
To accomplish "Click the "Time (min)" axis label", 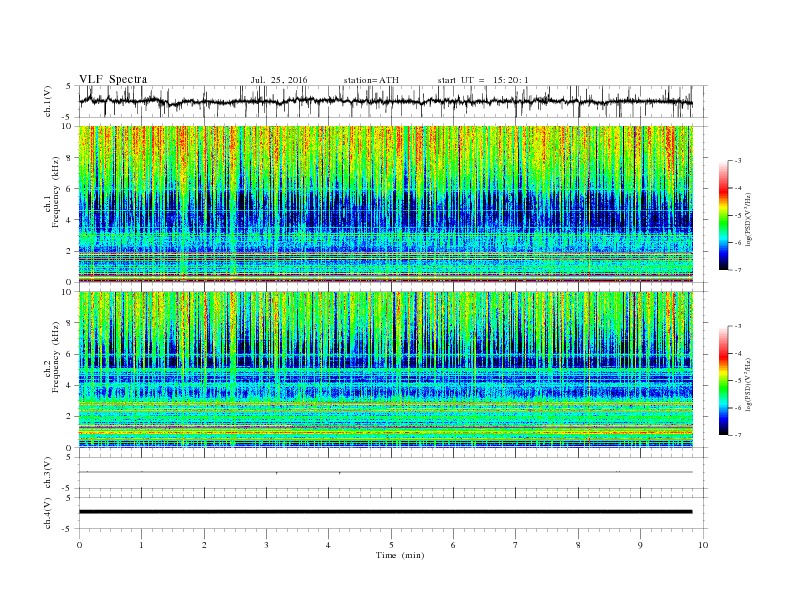I will click(x=400, y=555).
